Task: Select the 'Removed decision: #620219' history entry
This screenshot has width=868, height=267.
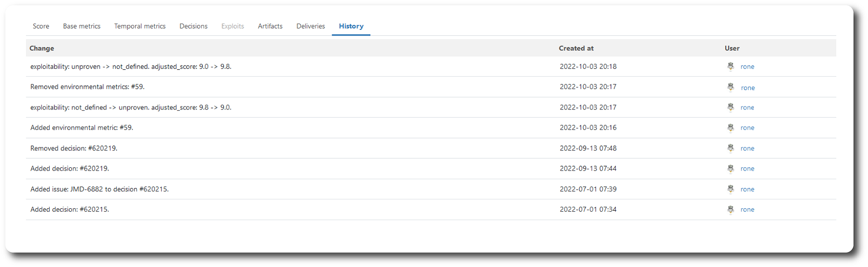Action: pos(74,148)
